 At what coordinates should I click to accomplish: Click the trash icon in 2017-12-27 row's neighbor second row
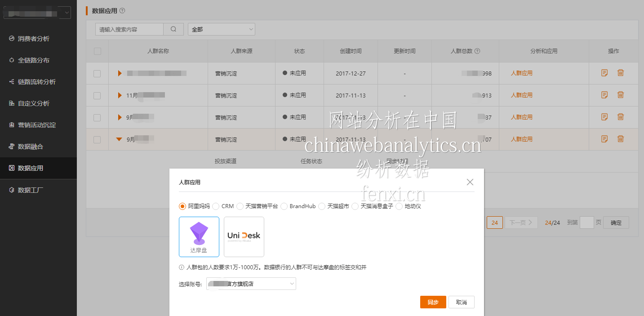coord(620,95)
